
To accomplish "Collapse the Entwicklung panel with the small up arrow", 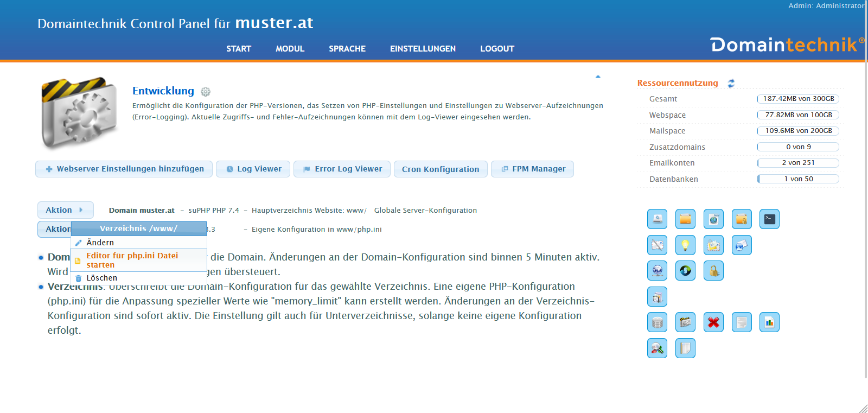I will (598, 77).
